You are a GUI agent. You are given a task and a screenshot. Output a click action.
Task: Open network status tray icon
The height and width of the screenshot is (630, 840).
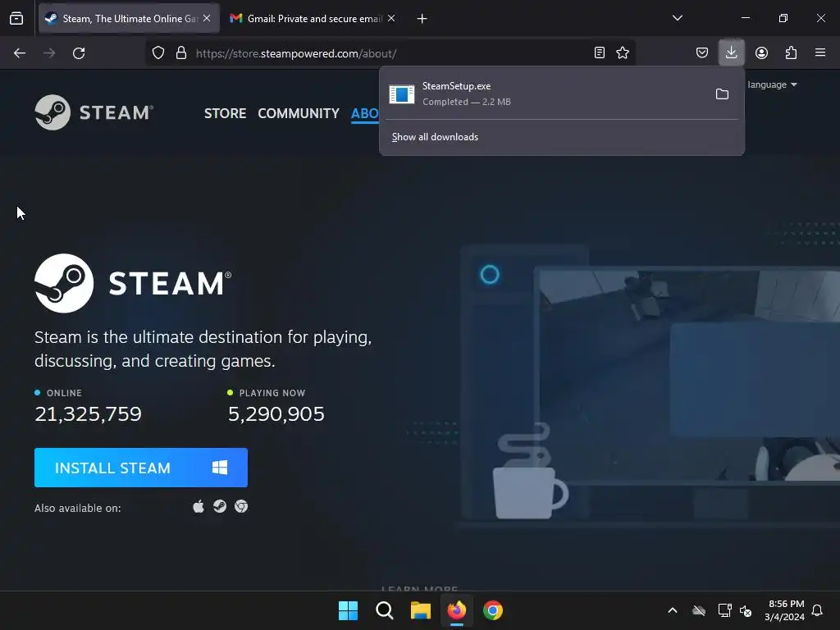pos(724,610)
